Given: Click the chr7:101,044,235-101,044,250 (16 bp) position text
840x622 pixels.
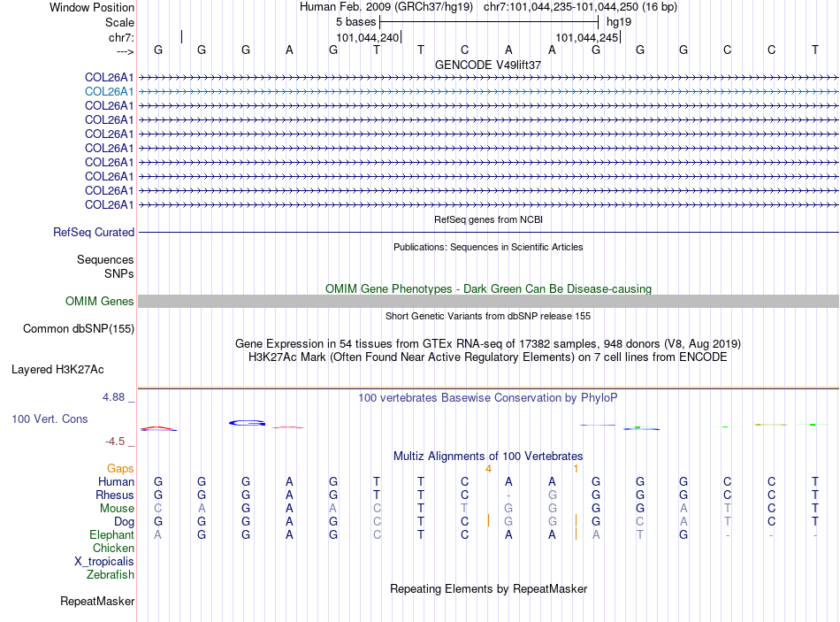Looking at the screenshot, I should (x=580, y=7).
